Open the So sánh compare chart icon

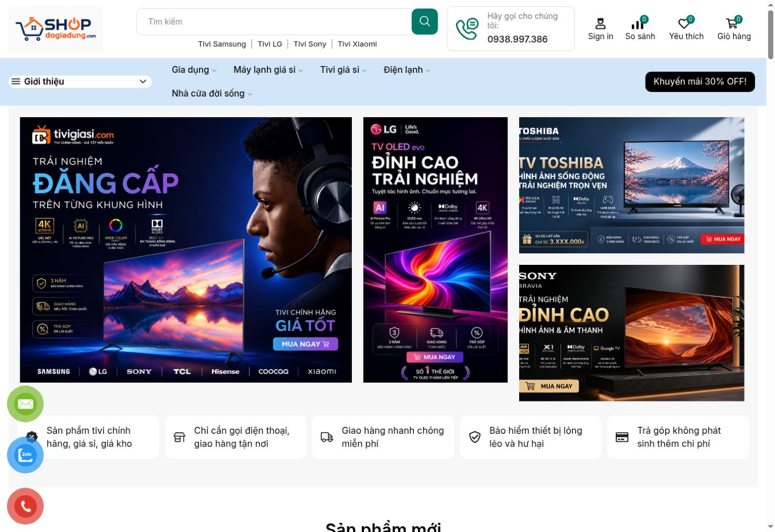(638, 24)
